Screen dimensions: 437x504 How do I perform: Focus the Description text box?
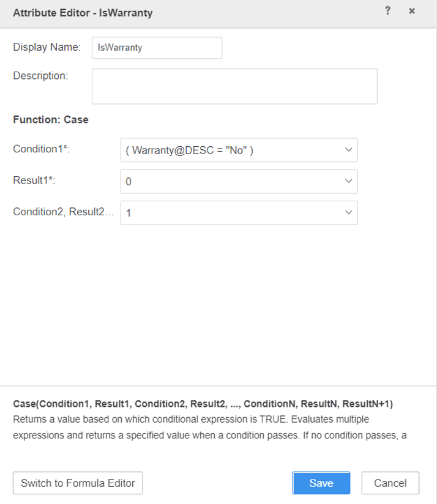234,86
